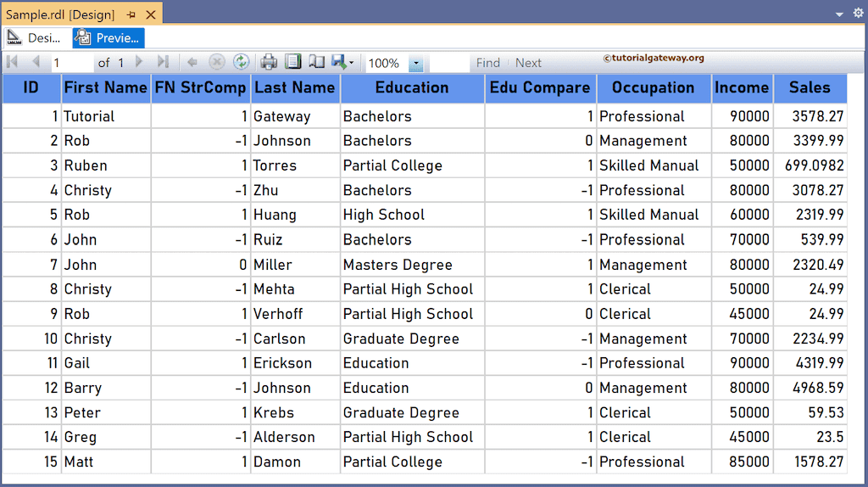Close the Sample.rdl document tab
The image size is (868, 487).
(151, 15)
